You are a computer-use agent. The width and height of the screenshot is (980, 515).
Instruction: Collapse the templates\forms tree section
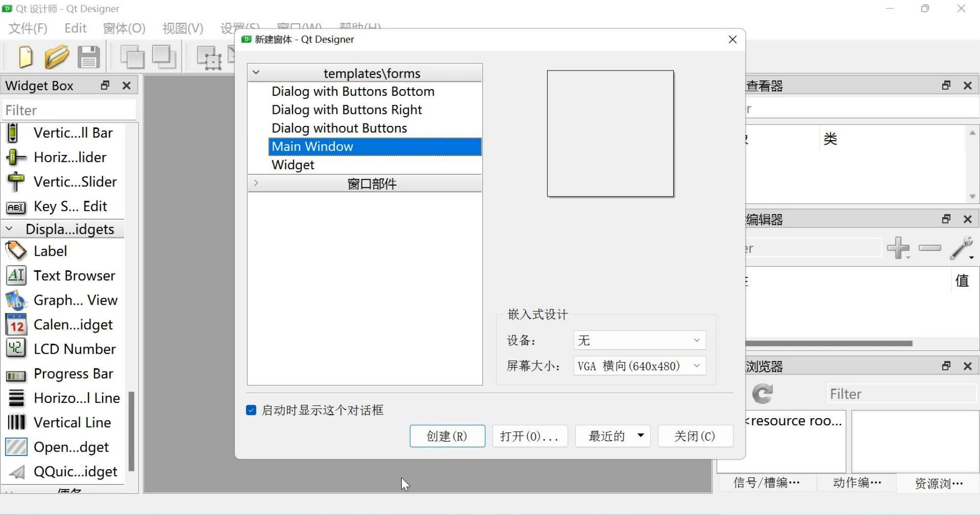256,72
